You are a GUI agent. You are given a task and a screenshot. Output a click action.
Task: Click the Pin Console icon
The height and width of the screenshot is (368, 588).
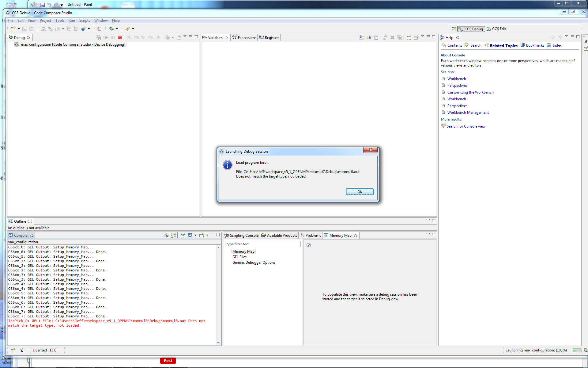183,235
